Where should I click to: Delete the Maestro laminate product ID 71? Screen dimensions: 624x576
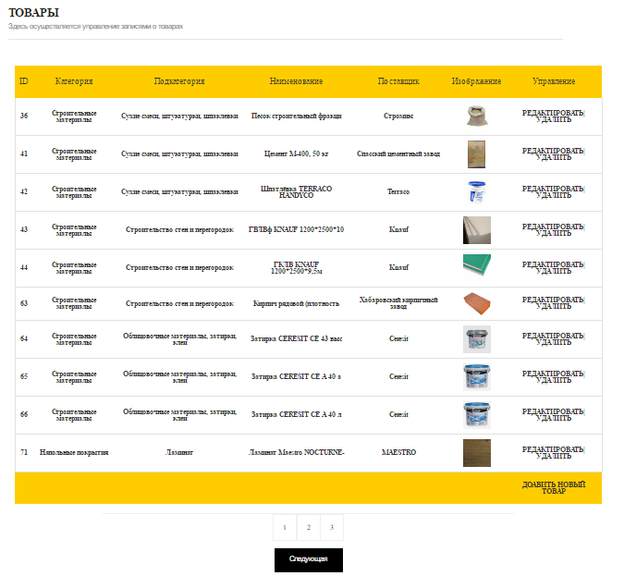[553, 455]
